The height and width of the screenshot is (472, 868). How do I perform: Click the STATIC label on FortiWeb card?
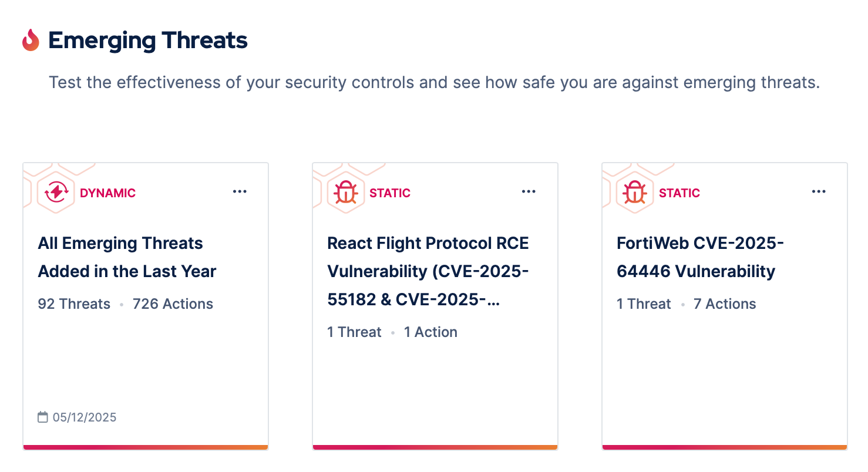tap(679, 193)
